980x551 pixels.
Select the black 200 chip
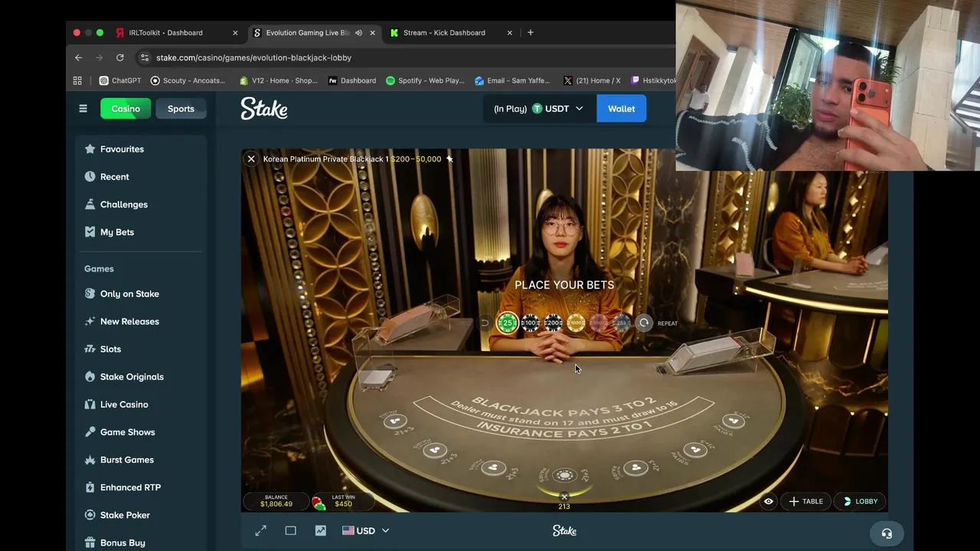pyautogui.click(x=553, y=323)
